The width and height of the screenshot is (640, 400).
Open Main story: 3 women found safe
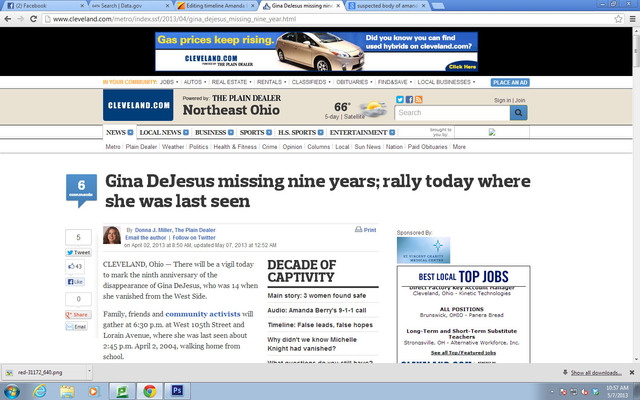coord(317,296)
